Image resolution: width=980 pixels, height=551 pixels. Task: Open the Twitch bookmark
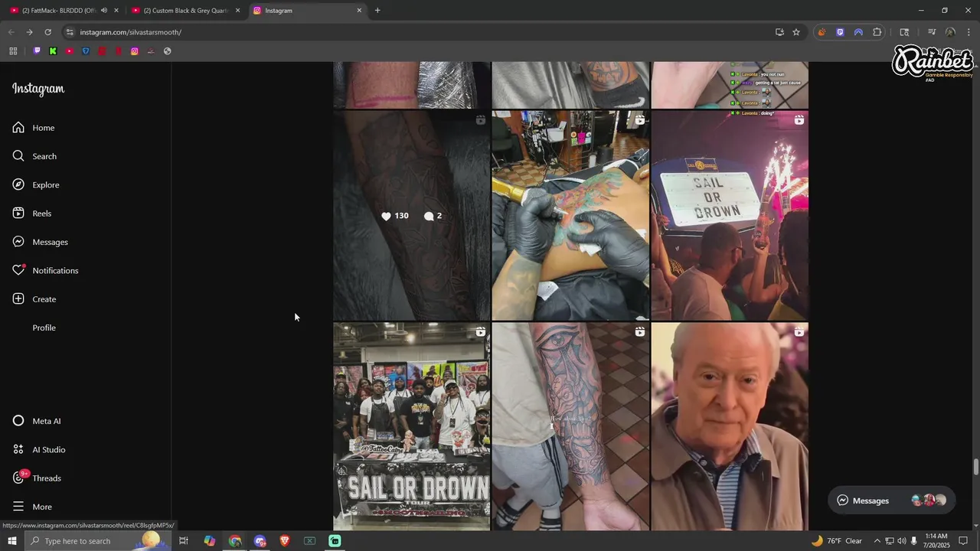pyautogui.click(x=36, y=51)
